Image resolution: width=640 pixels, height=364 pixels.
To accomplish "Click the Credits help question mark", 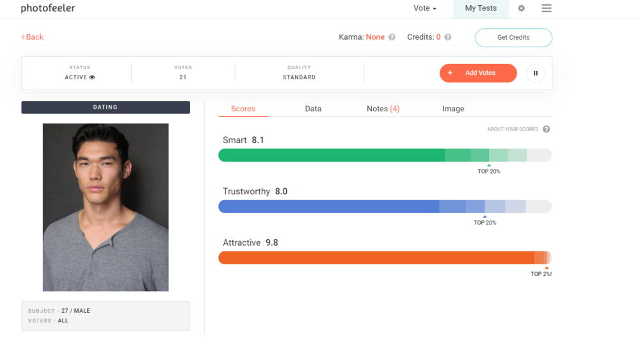I will pyautogui.click(x=448, y=37).
